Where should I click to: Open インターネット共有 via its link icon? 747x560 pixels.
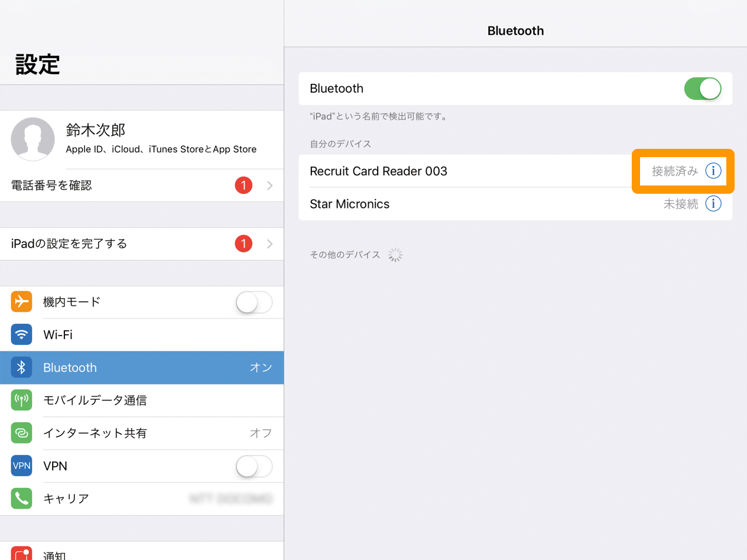pyautogui.click(x=22, y=433)
